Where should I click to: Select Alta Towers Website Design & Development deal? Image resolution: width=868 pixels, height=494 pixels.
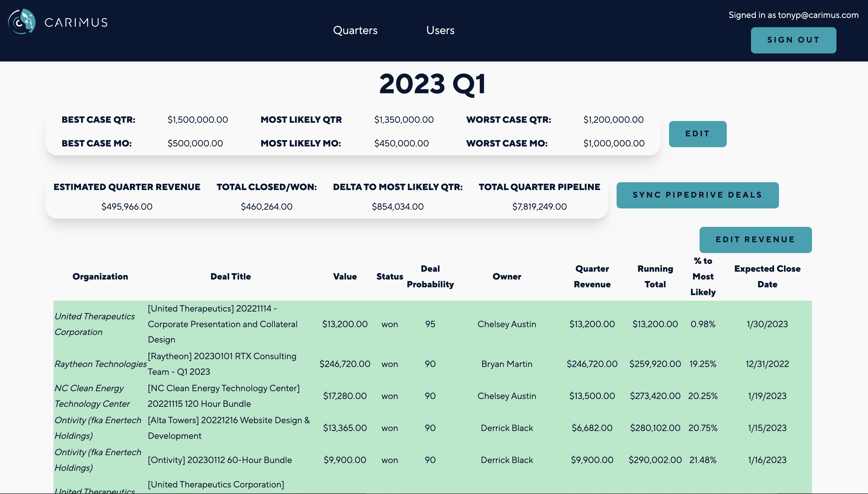pyautogui.click(x=229, y=428)
